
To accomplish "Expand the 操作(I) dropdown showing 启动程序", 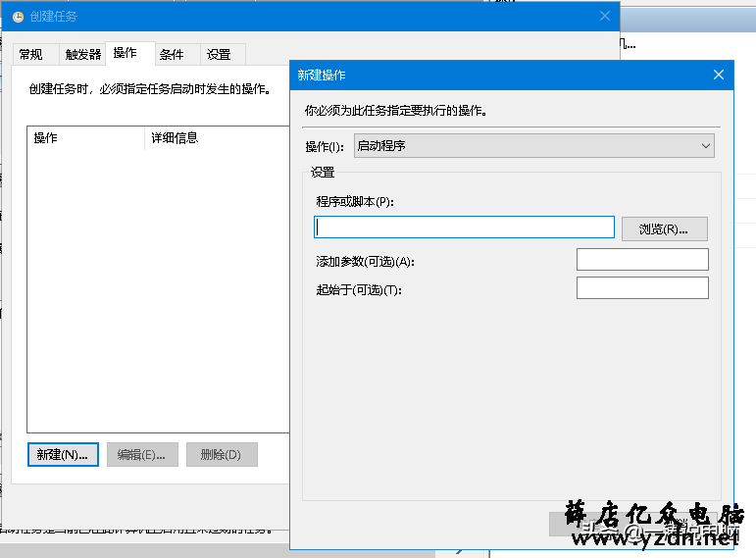I will coord(533,146).
